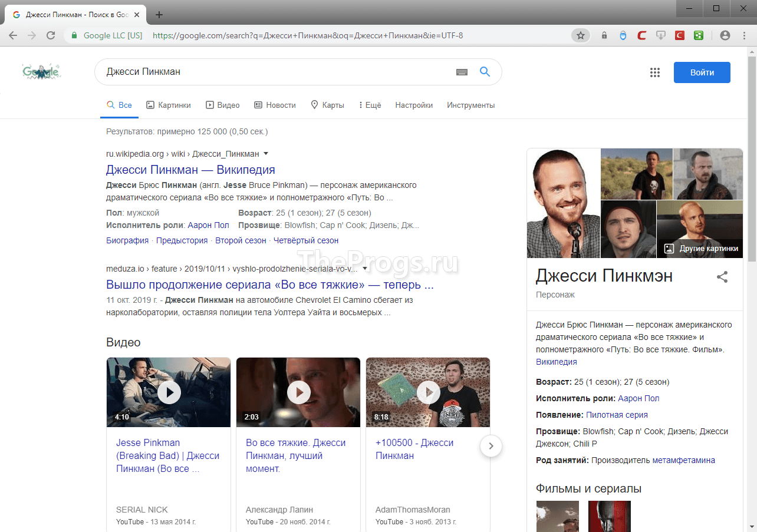The height and width of the screenshot is (532, 757).
Task: Open the Google apps grid
Action: coord(654,72)
